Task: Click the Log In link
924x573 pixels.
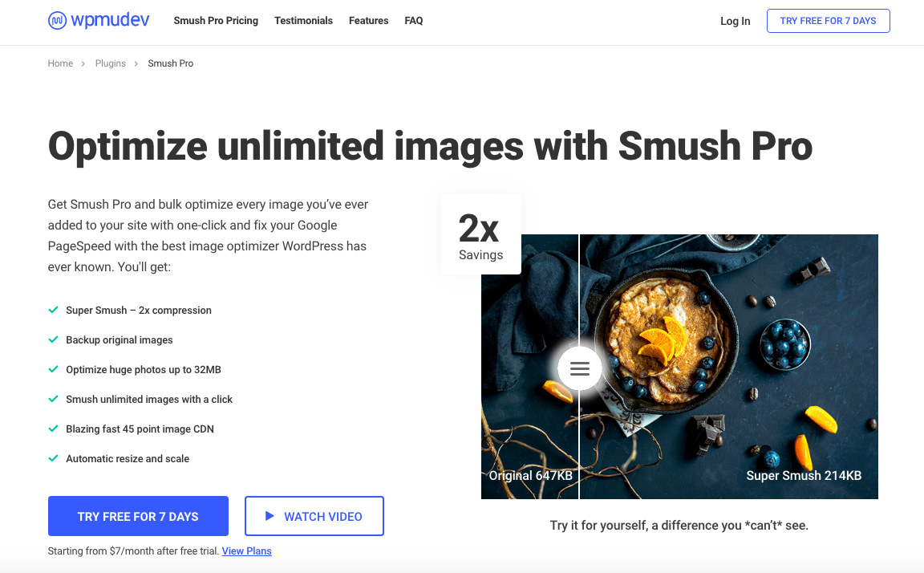Action: coord(735,21)
